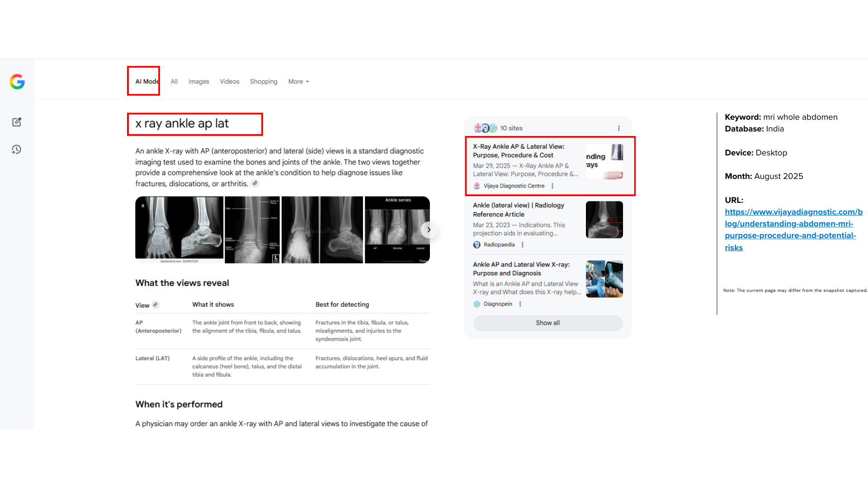Click the Google logo icon
The width and height of the screenshot is (868, 488).
click(x=17, y=82)
